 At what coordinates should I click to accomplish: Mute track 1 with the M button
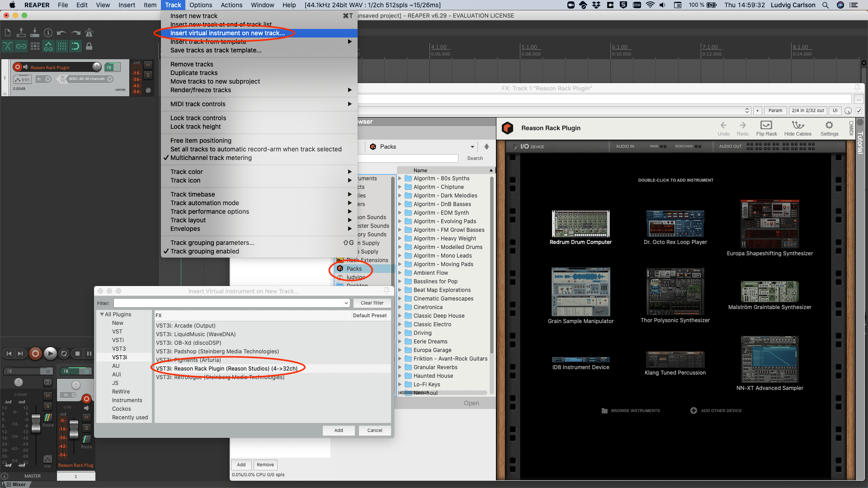pos(148,65)
